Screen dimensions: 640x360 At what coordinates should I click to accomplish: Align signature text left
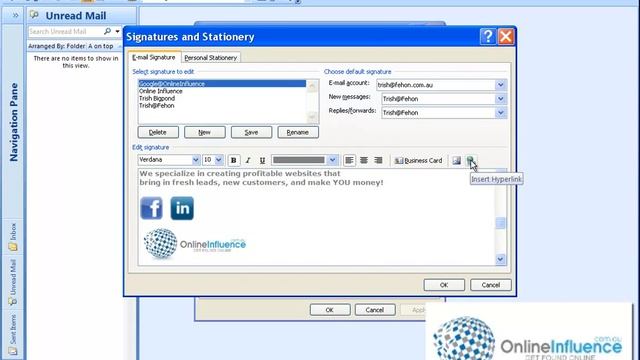[349, 160]
